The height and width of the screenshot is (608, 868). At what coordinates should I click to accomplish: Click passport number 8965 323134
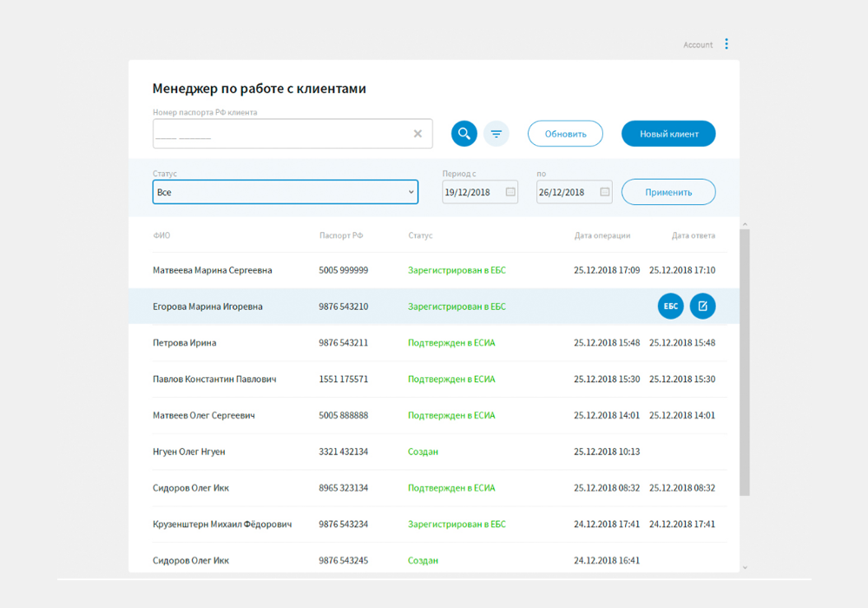click(x=343, y=488)
